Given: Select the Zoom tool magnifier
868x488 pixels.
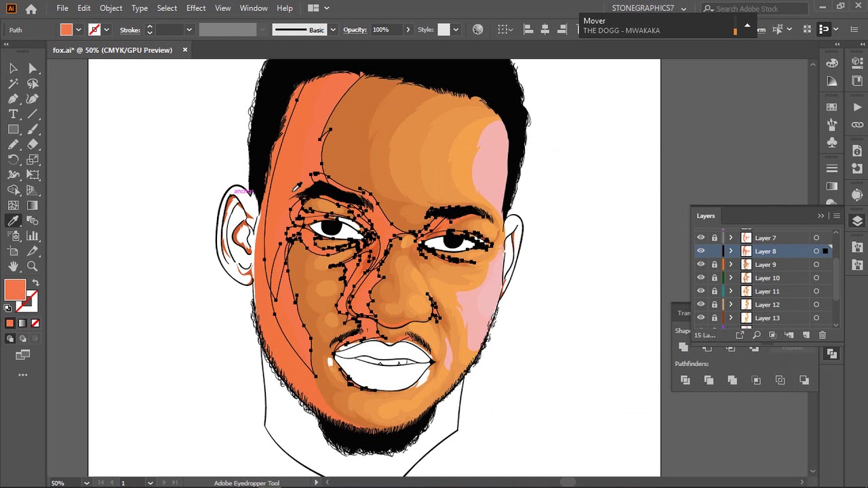Looking at the screenshot, I should pyautogui.click(x=33, y=266).
